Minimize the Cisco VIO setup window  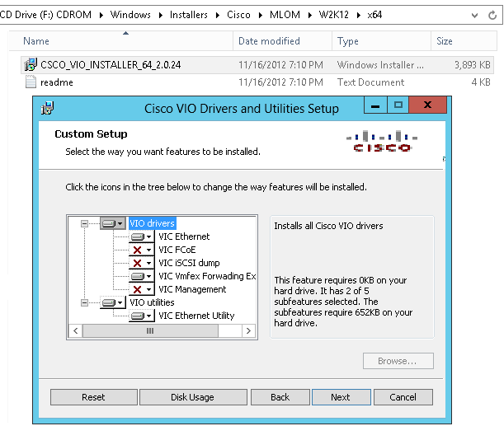[375, 105]
